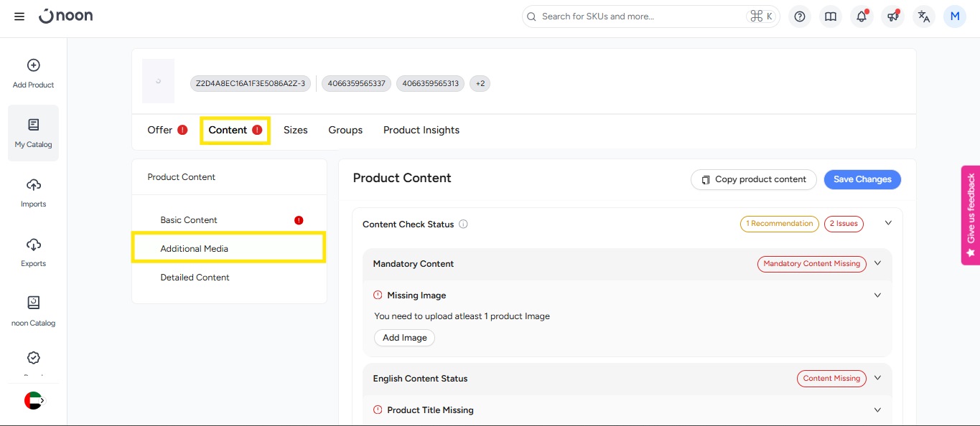Collapse the Mandatory Content section
The image size is (980, 426).
point(877,263)
